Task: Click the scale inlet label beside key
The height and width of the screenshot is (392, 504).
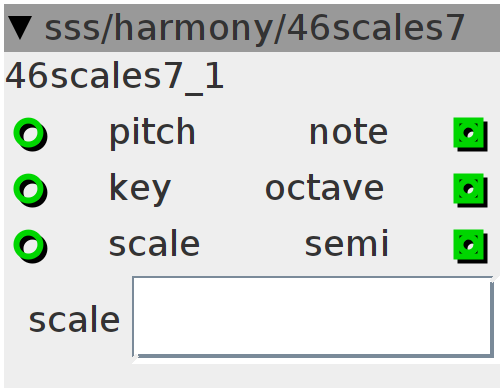Action: pyautogui.click(x=154, y=244)
